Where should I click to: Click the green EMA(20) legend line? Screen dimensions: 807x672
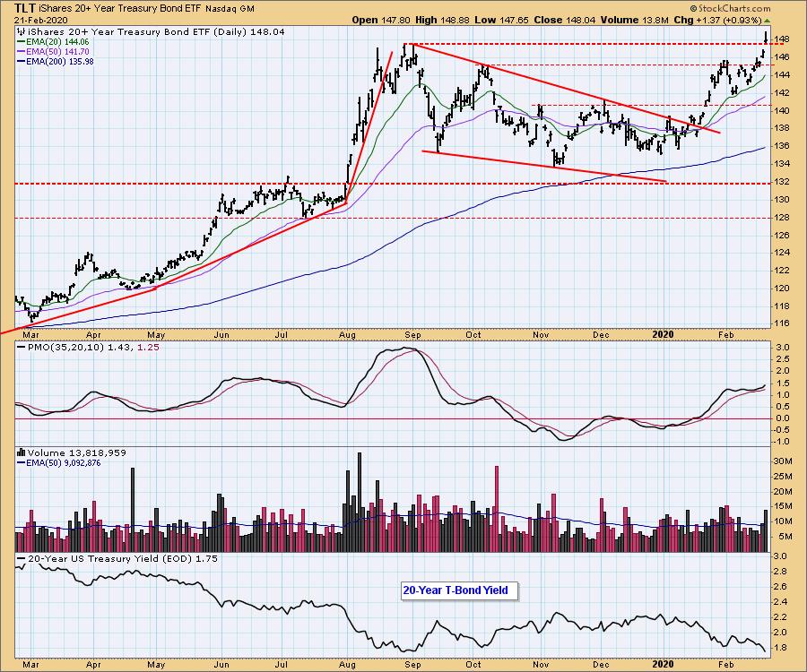tap(22, 41)
